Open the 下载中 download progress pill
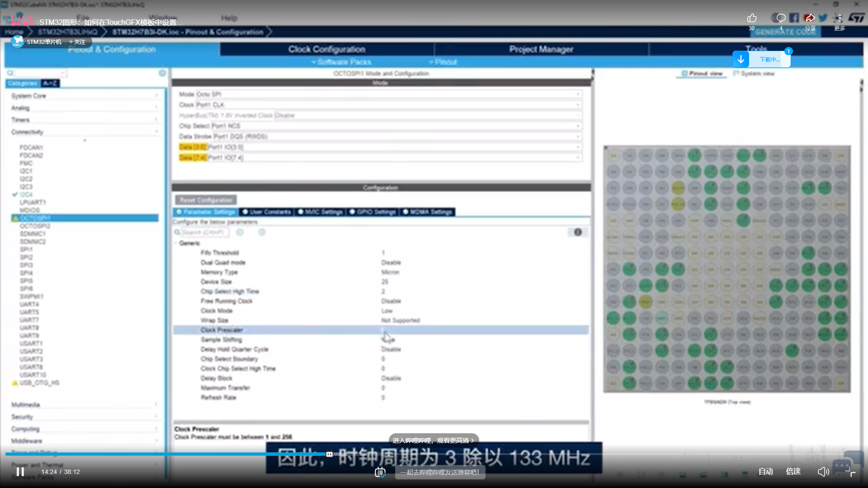 tap(769, 59)
